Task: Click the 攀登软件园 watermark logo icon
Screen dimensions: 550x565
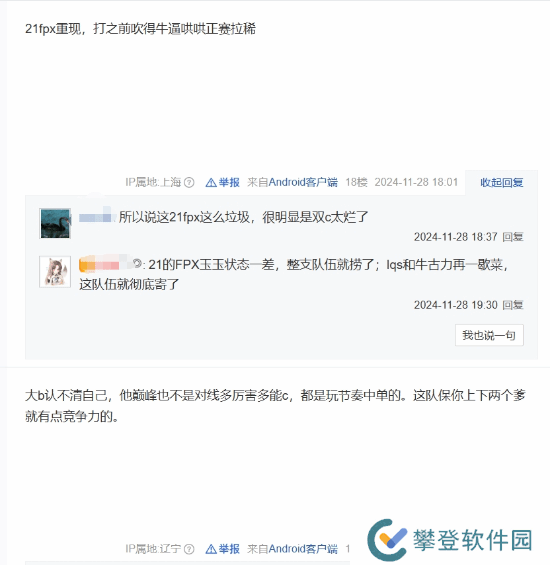Action: click(388, 539)
